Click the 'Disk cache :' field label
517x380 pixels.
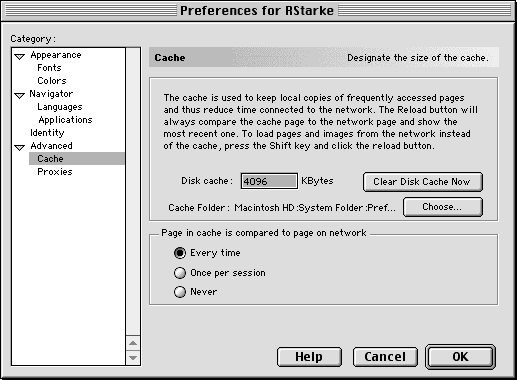207,181
